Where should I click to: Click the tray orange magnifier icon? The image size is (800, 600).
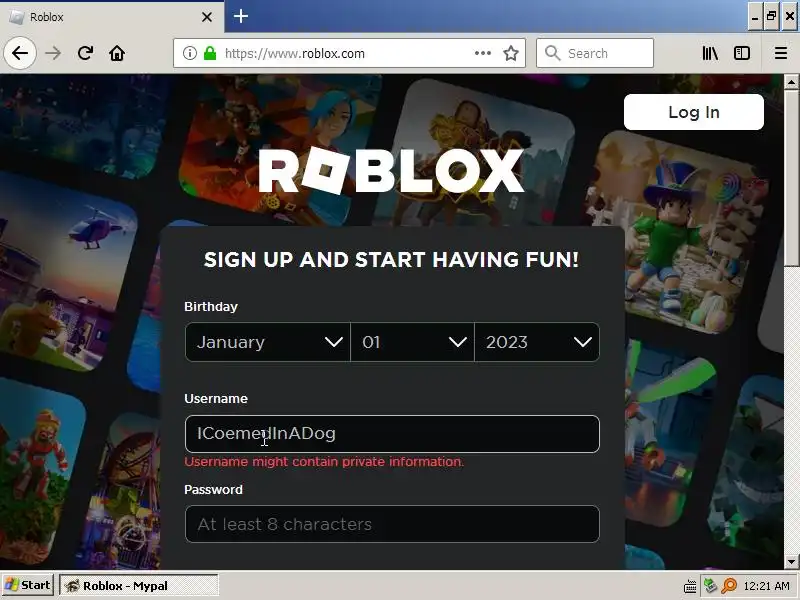pyautogui.click(x=729, y=585)
